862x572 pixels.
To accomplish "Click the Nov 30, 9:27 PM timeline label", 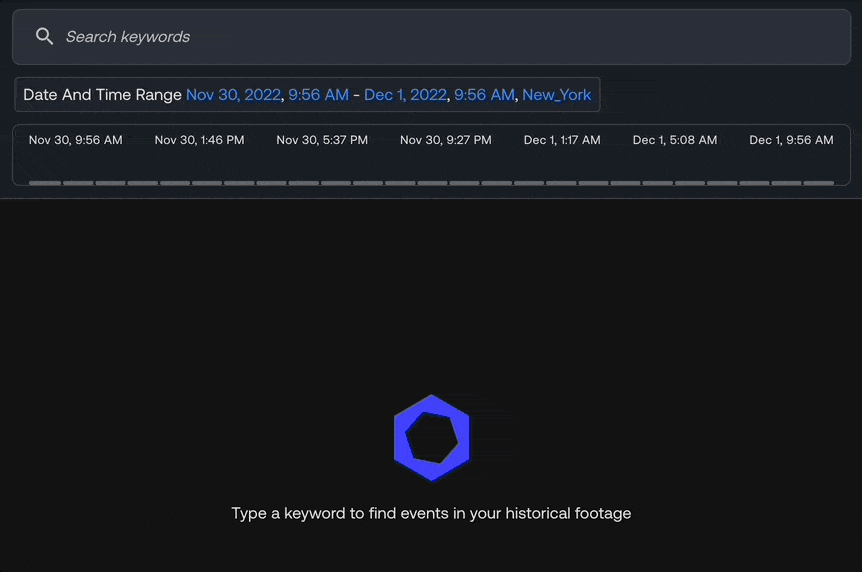I will 446,140.
